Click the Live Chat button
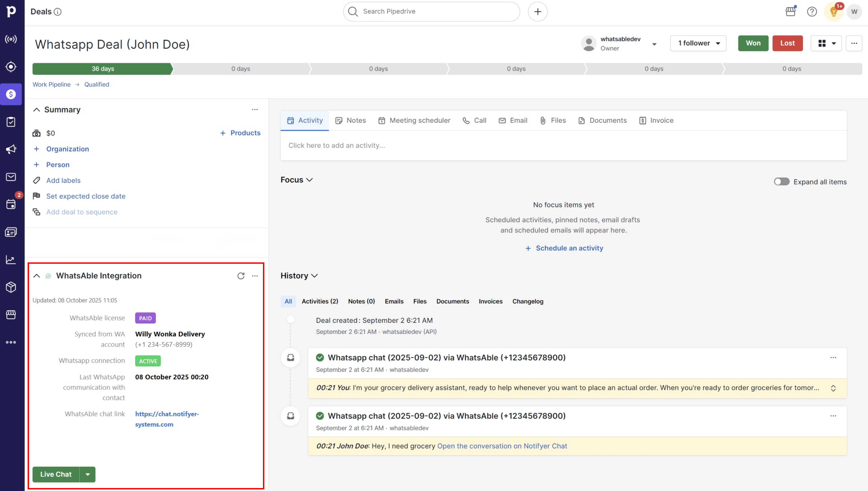The height and width of the screenshot is (491, 868). pos(56,474)
